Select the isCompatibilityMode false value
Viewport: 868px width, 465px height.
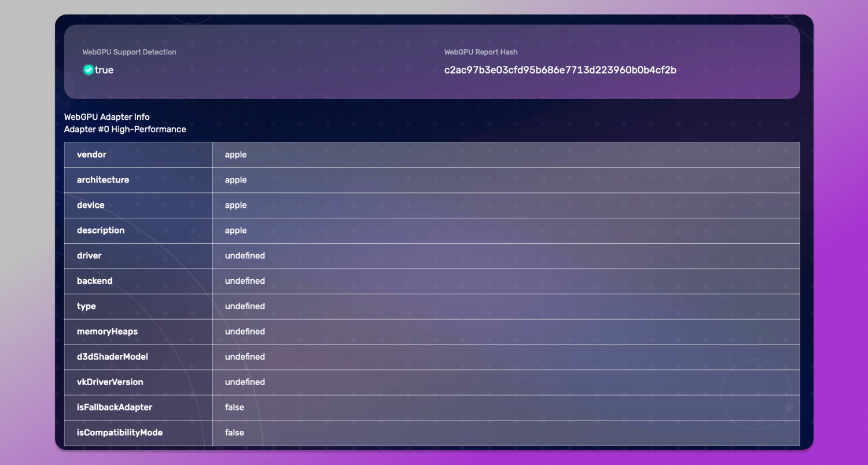pos(234,433)
